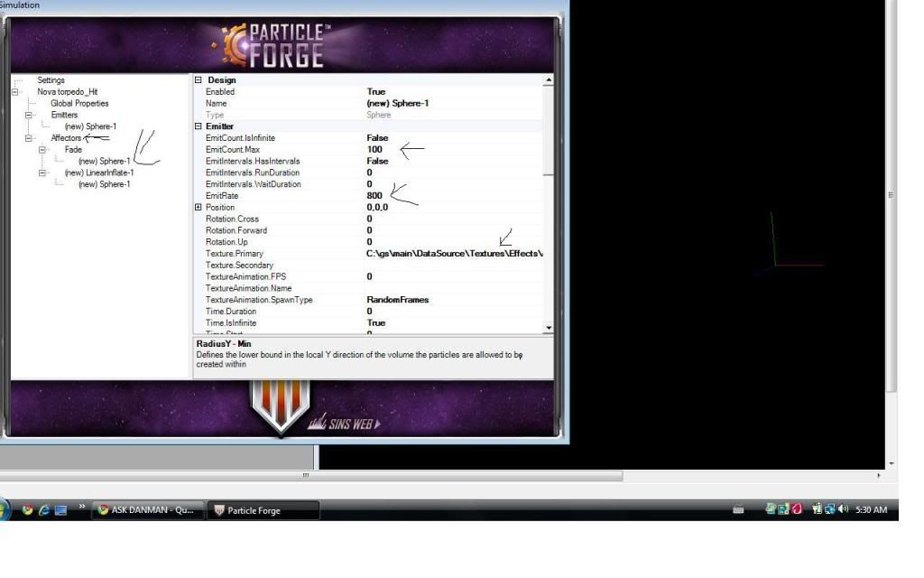Screen dimensions: 924x578
Task: Select Settings in the tree
Action: tap(51, 80)
